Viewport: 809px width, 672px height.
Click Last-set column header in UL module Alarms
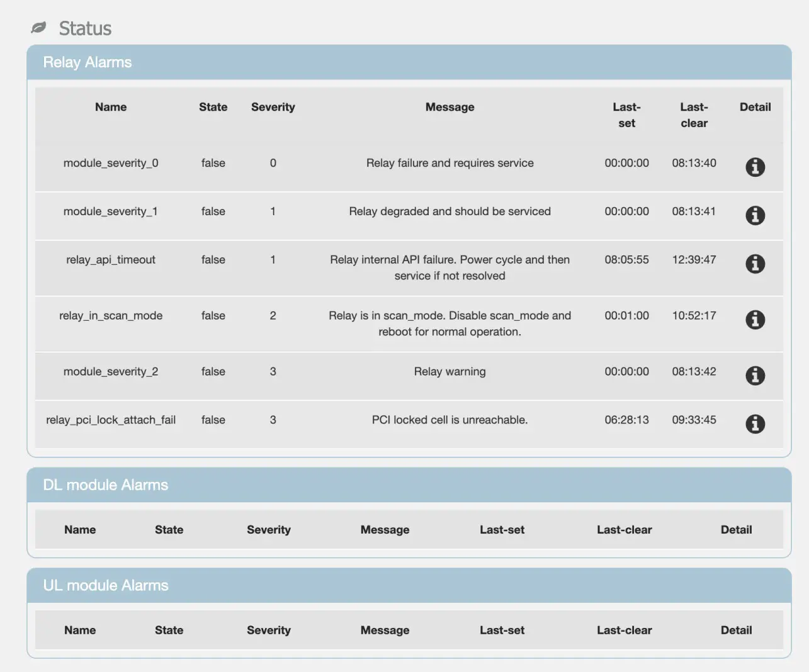(502, 630)
